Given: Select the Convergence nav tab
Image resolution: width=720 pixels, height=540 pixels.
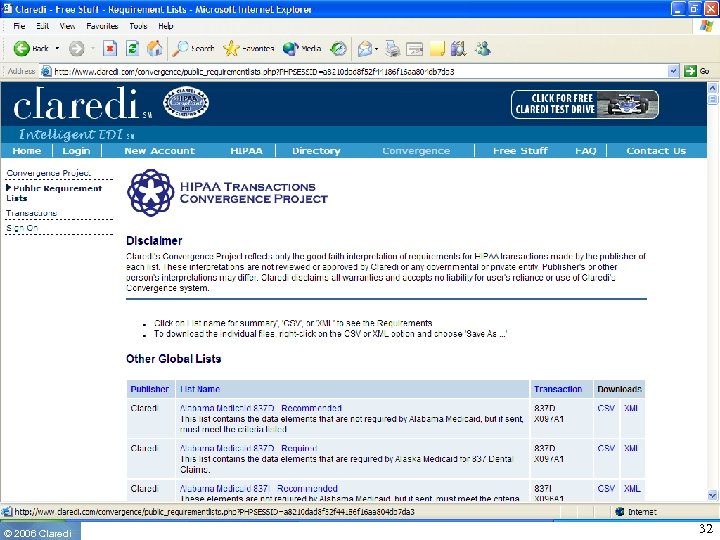Looking at the screenshot, I should coord(416,151).
